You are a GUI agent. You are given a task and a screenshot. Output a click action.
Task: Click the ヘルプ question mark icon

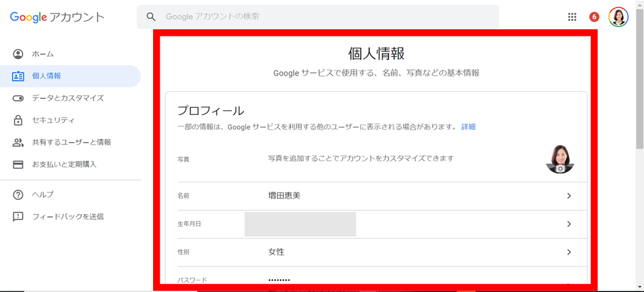(18, 194)
